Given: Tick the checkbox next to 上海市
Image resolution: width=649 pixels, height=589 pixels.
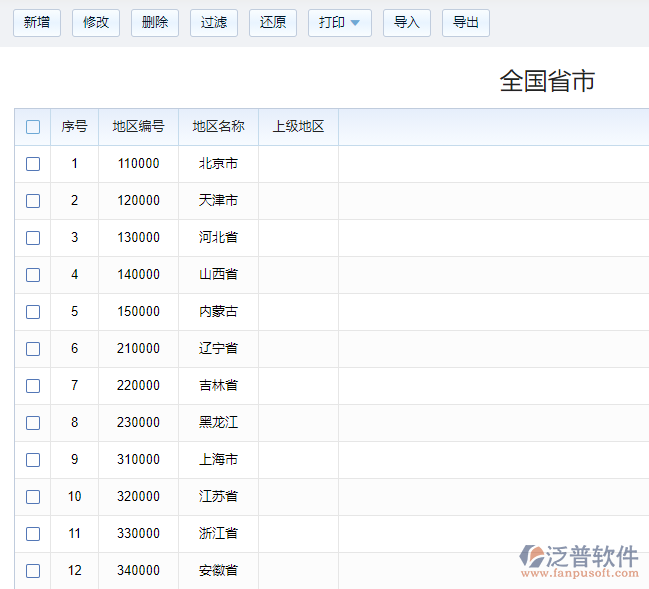Looking at the screenshot, I should 33,460.
